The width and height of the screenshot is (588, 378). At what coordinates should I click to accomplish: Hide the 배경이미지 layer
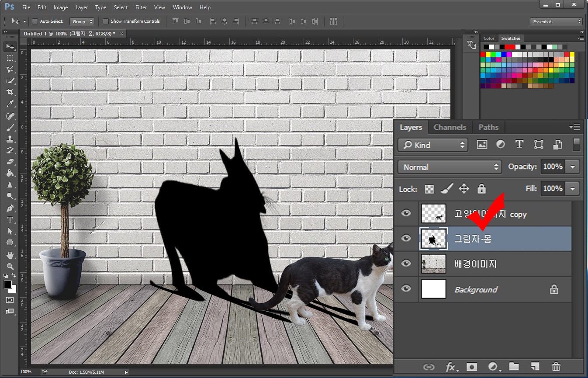[406, 264]
